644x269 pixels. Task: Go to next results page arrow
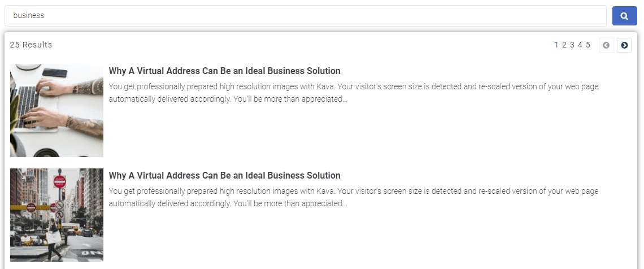pyautogui.click(x=624, y=45)
